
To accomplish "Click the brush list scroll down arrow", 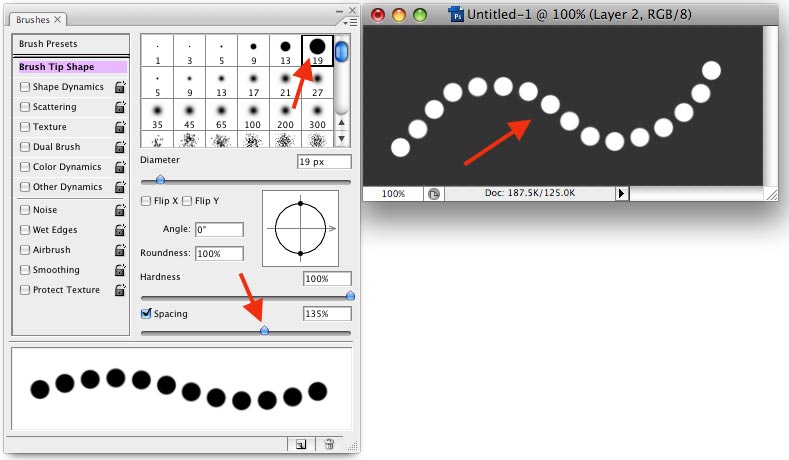I will [342, 138].
